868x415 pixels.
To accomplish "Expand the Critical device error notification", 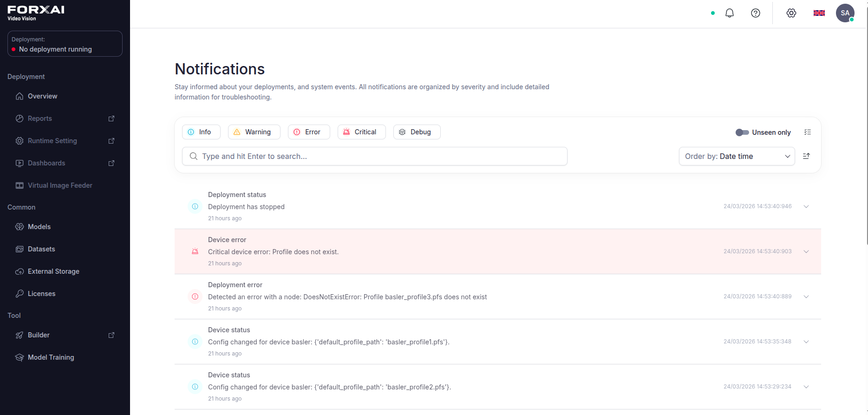I will pos(806,251).
